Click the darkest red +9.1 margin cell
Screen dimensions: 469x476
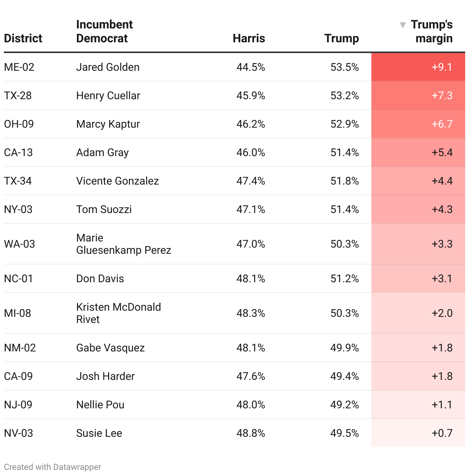point(442,67)
